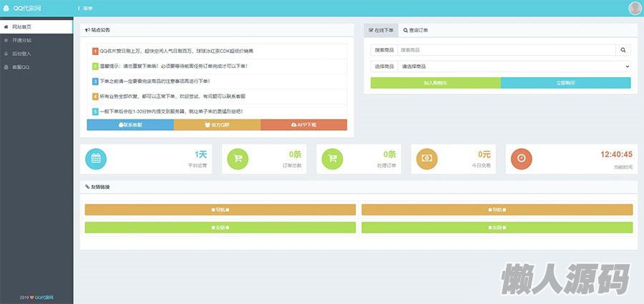This screenshot has width=644, height=304.
Task: Click the blue 联系客服 button
Action: click(x=130, y=124)
